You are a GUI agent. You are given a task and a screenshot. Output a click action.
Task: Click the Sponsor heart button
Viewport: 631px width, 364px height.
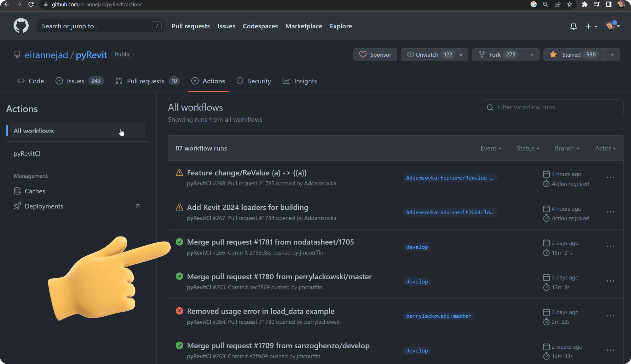pos(375,55)
